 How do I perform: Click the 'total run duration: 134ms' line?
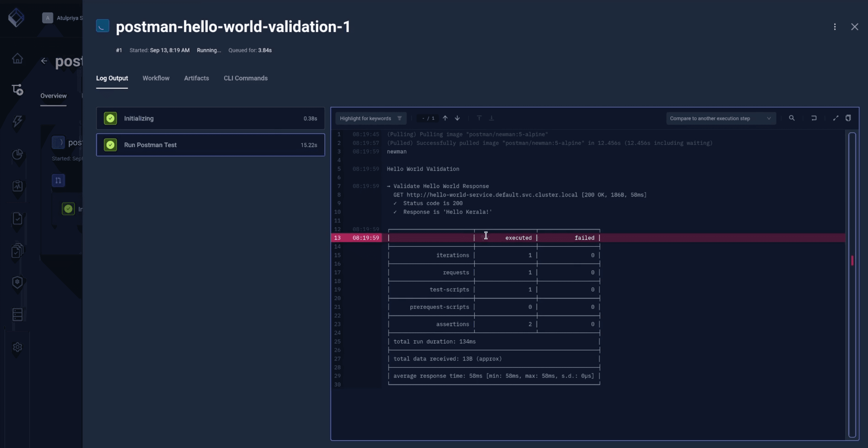pos(435,342)
